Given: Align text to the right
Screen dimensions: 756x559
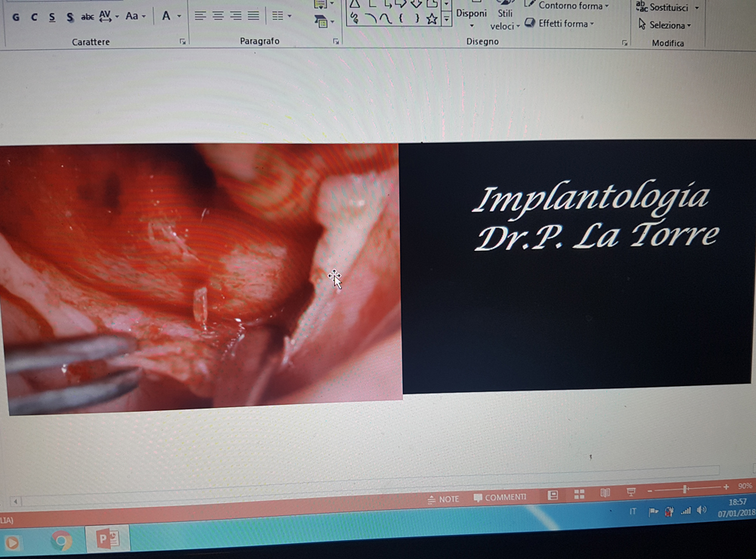Looking at the screenshot, I should (236, 16).
